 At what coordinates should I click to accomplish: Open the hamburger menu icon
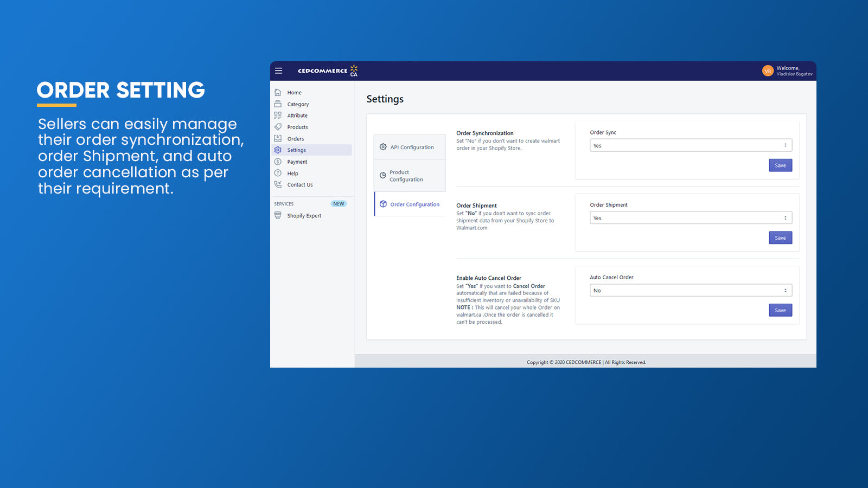point(278,70)
